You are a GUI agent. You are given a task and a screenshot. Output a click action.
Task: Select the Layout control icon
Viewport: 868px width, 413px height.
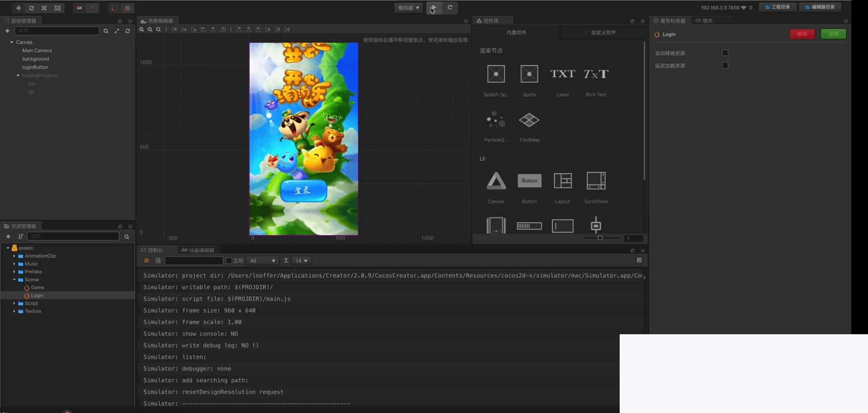pos(562,181)
